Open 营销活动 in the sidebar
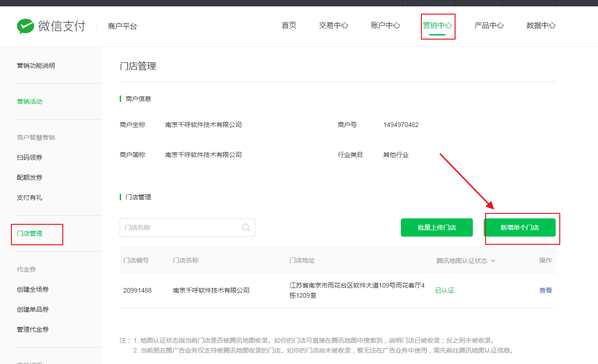This screenshot has width=598, height=364. (x=30, y=101)
